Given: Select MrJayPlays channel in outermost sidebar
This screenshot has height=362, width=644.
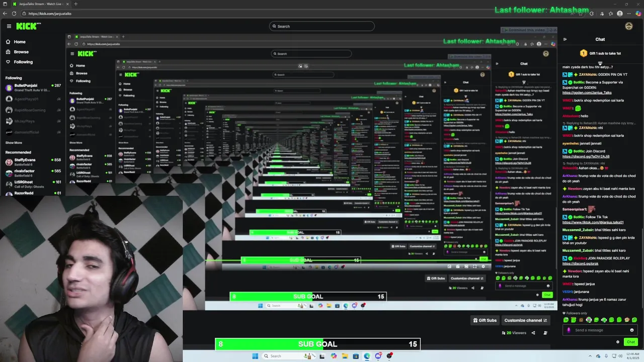Looking at the screenshot, I should coord(33,121).
